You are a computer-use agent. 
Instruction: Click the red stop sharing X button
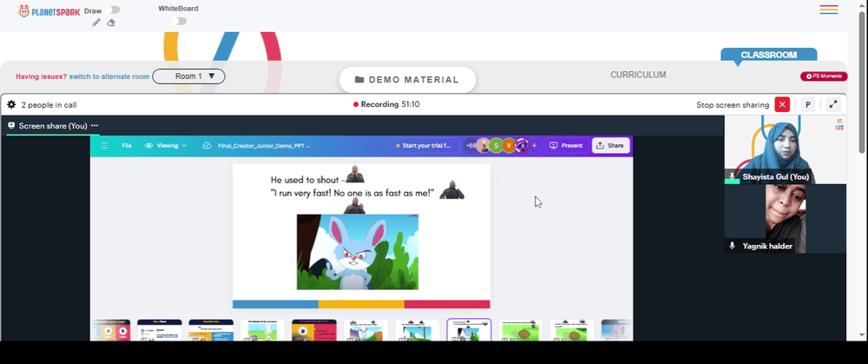tap(782, 105)
